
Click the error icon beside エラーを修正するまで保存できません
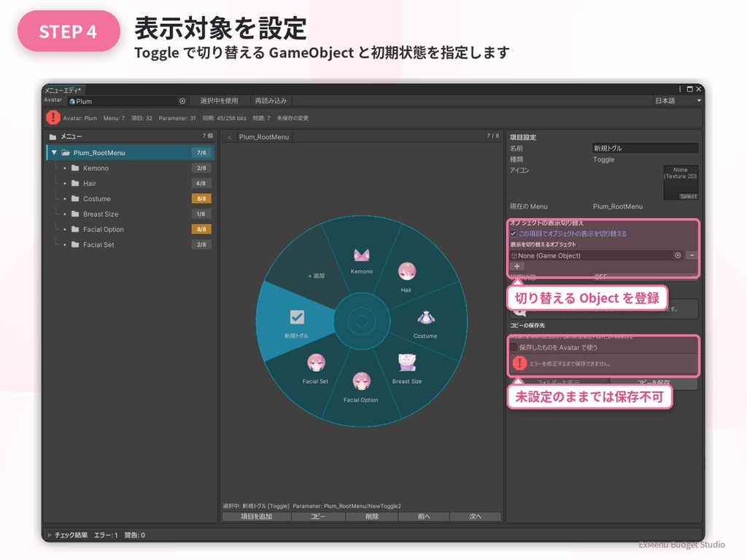click(x=519, y=363)
